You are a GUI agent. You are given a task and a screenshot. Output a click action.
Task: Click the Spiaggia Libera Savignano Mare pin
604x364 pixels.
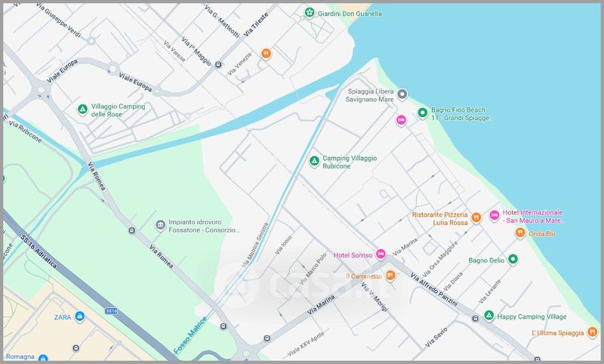tap(402, 94)
